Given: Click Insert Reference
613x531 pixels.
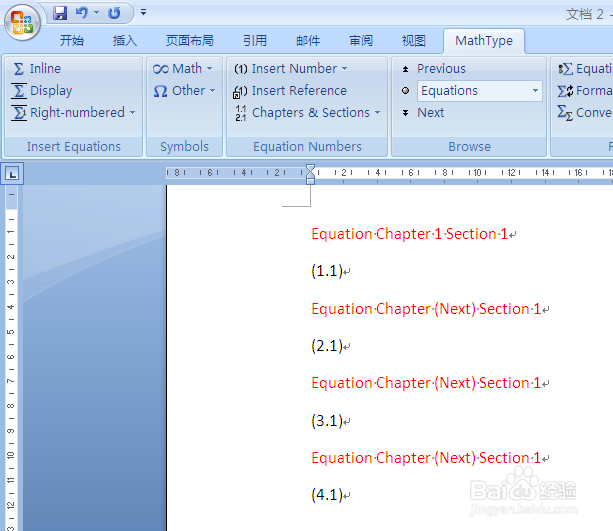Looking at the screenshot, I should pyautogui.click(x=290, y=91).
